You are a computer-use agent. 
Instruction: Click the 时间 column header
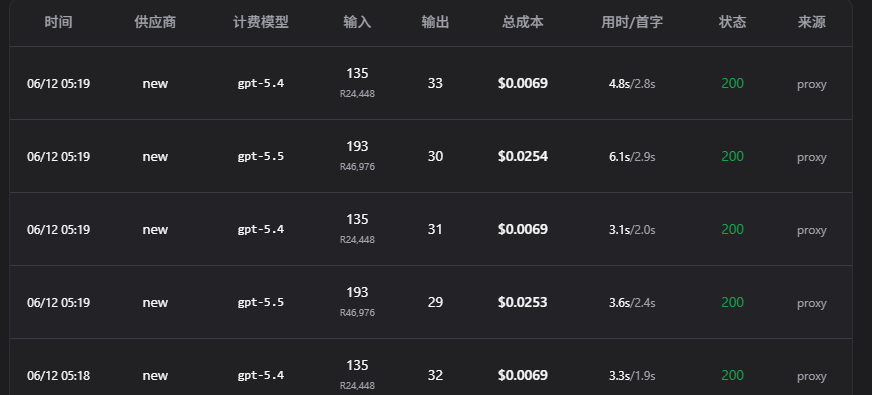[x=58, y=22]
